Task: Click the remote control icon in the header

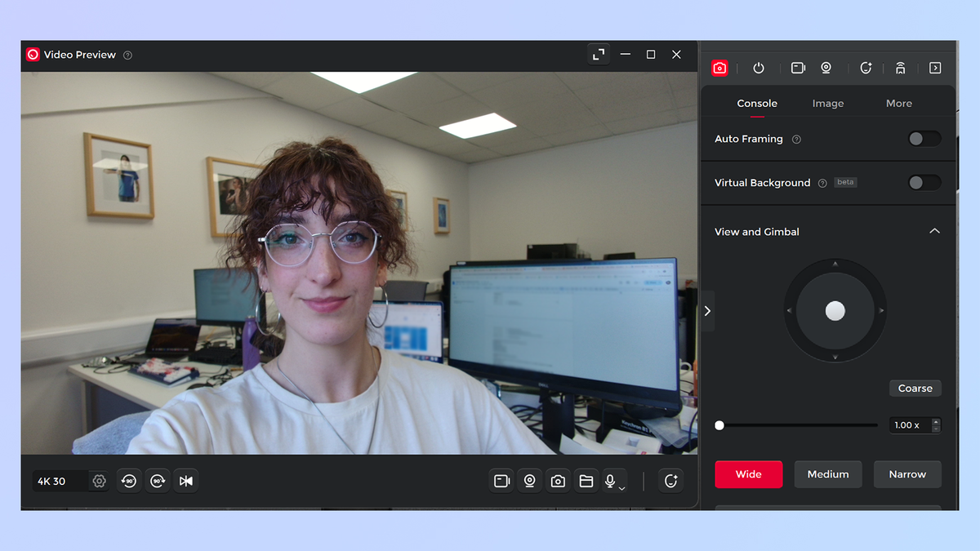Action: click(900, 69)
